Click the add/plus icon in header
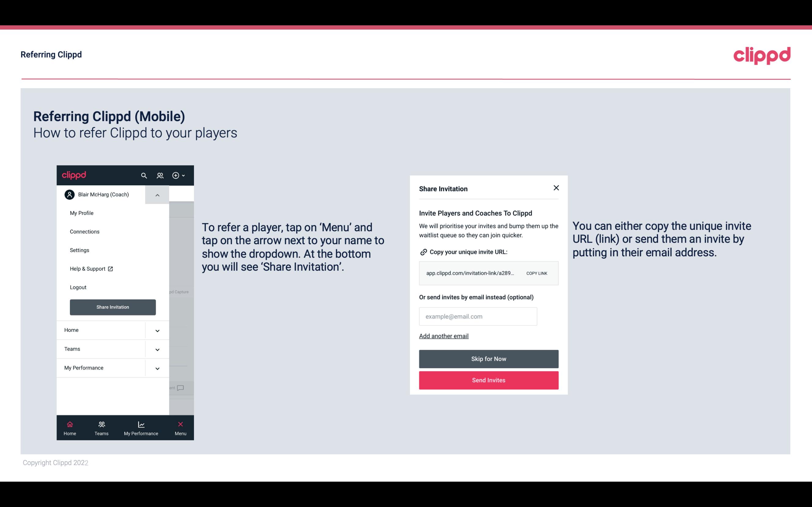 click(x=177, y=175)
